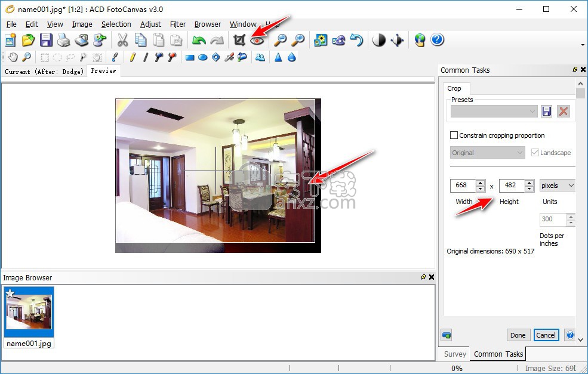
Task: Click the Done button
Action: coord(518,335)
